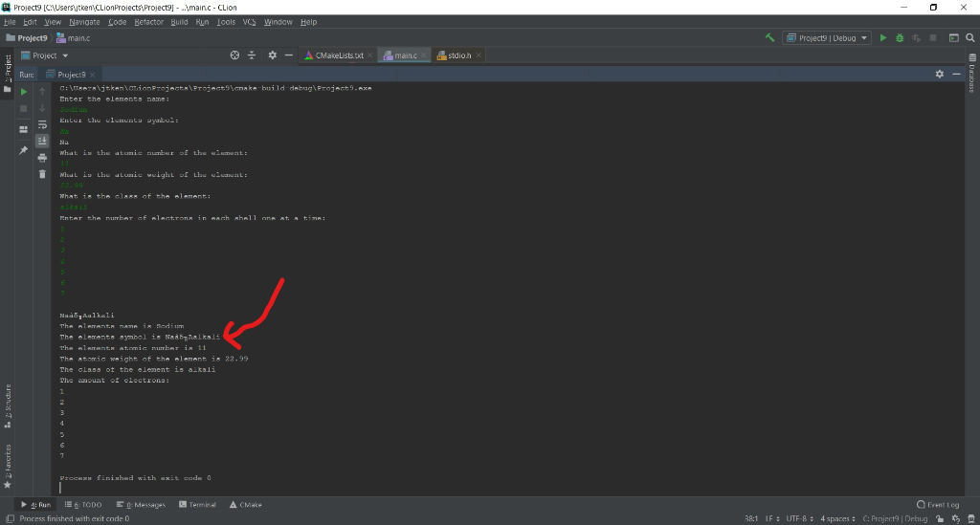Open the 4: Run tool window button

coord(36,504)
